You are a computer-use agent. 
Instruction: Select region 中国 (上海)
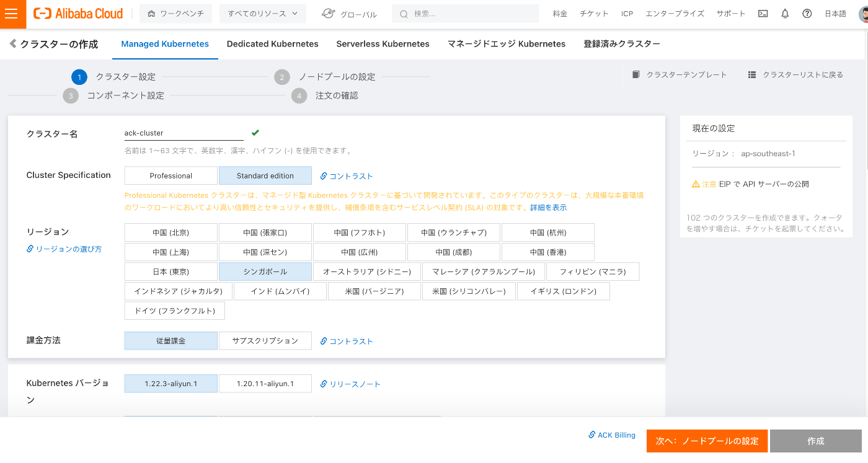click(x=171, y=252)
